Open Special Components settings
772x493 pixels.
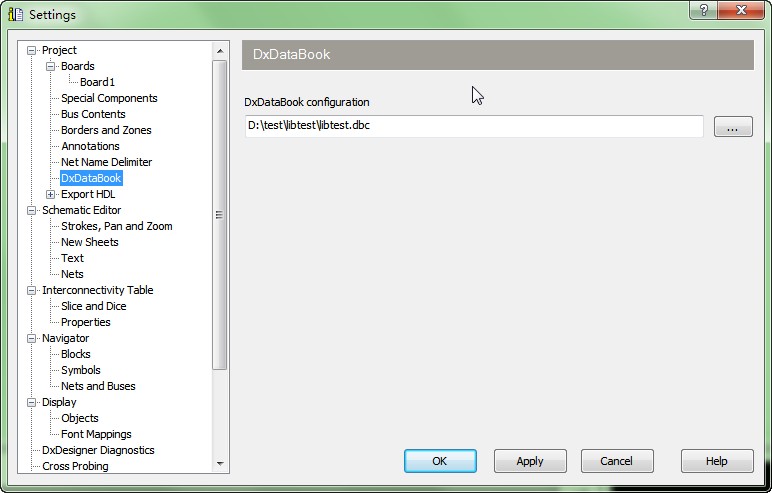click(x=109, y=98)
